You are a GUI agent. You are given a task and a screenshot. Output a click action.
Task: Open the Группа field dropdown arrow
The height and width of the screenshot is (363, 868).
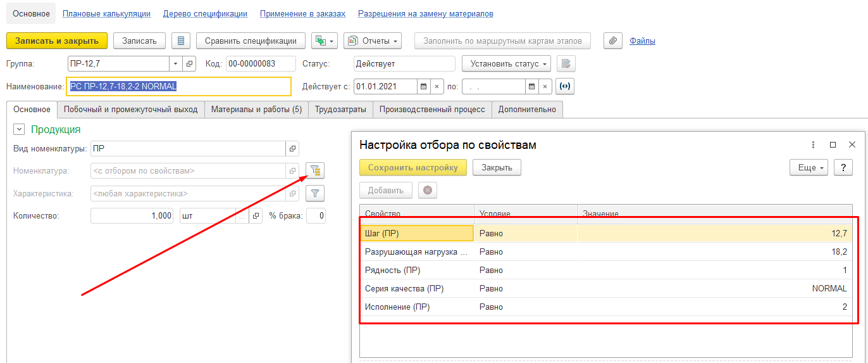click(175, 63)
